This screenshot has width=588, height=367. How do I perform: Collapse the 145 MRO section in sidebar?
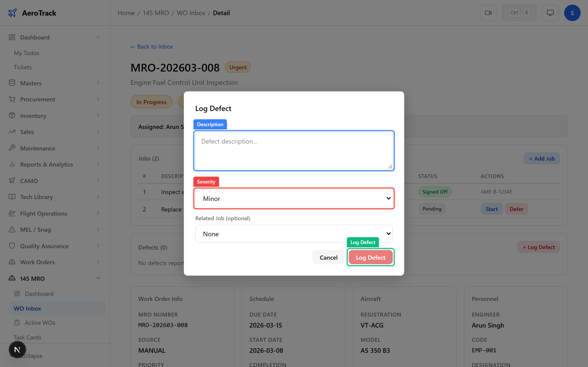[98, 278]
